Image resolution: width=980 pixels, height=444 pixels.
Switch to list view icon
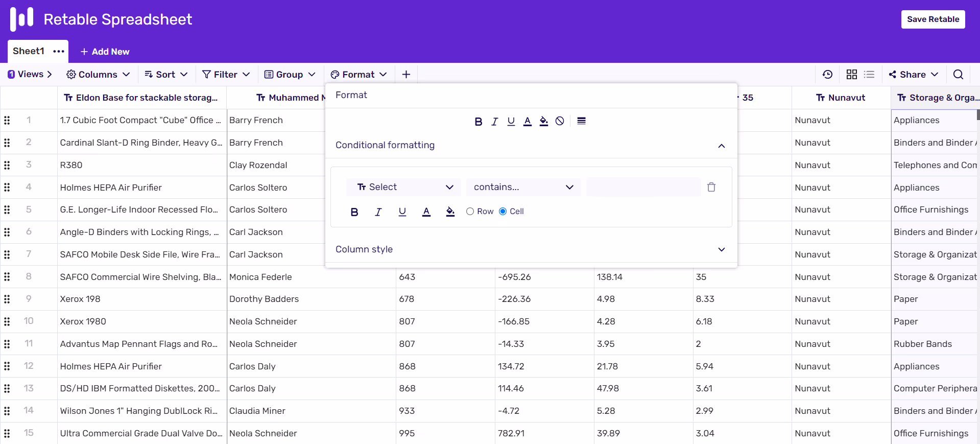tap(869, 75)
